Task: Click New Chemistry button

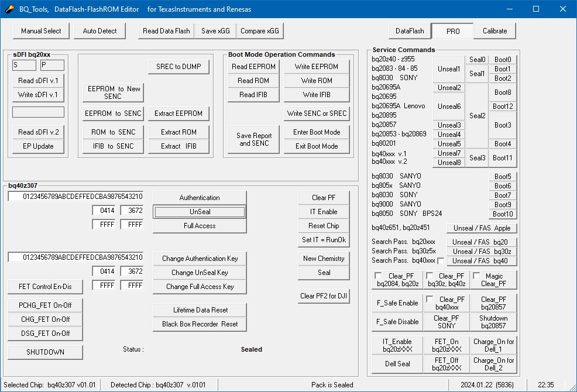Action: coord(324,259)
